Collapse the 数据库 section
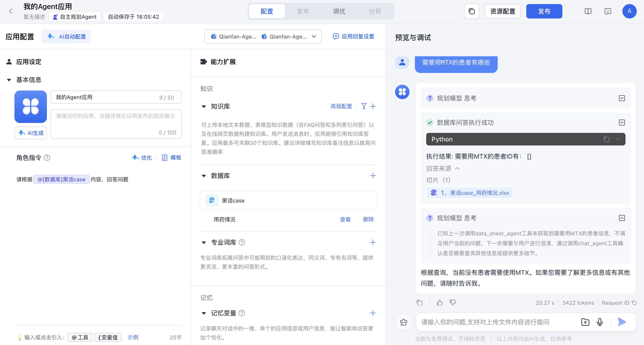The width and height of the screenshot is (644, 345). [204, 176]
